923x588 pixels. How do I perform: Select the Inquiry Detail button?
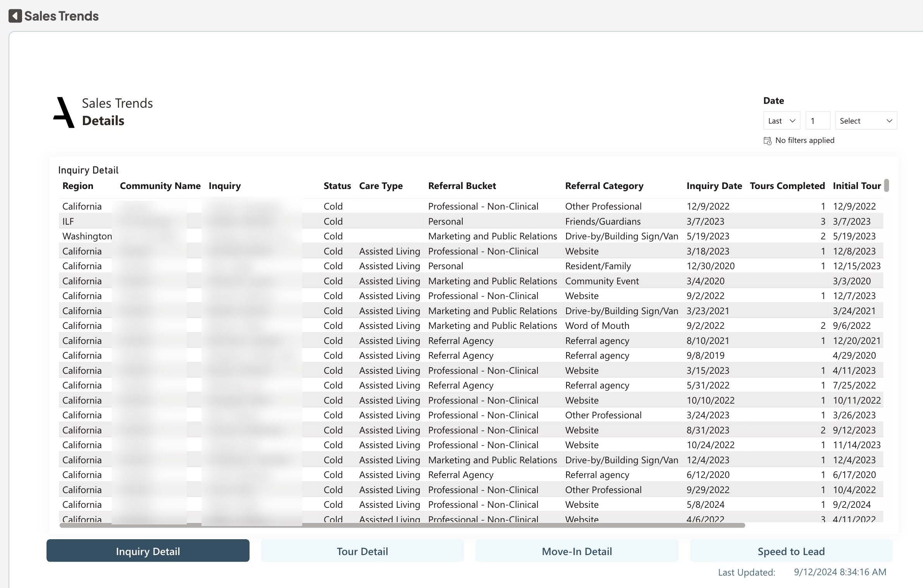[148, 551]
